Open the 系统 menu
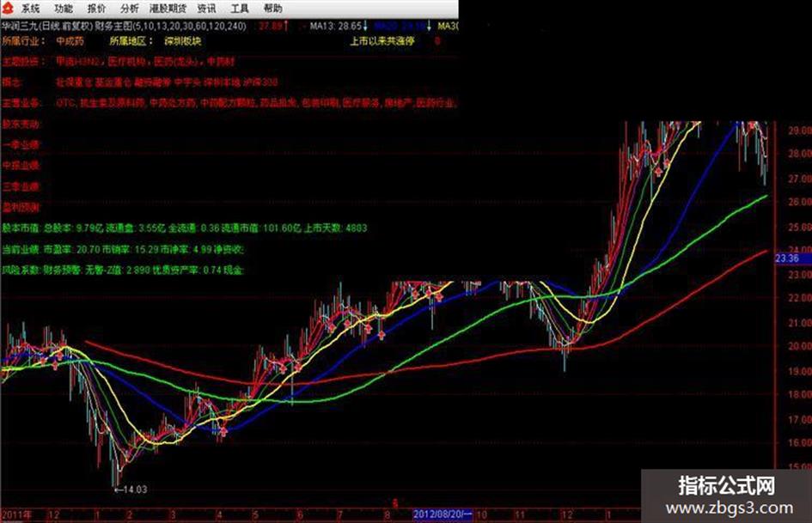This screenshot has width=812, height=523. [x=31, y=9]
